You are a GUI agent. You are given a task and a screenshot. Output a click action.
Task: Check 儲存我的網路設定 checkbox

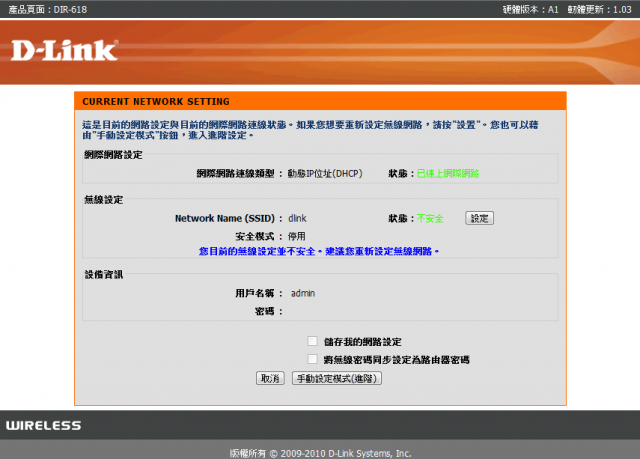312,341
